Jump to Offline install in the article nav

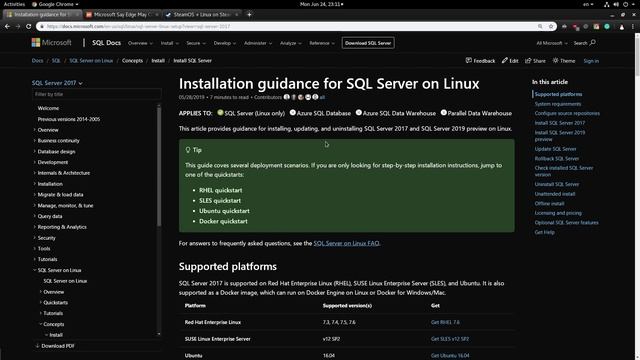[x=549, y=203]
